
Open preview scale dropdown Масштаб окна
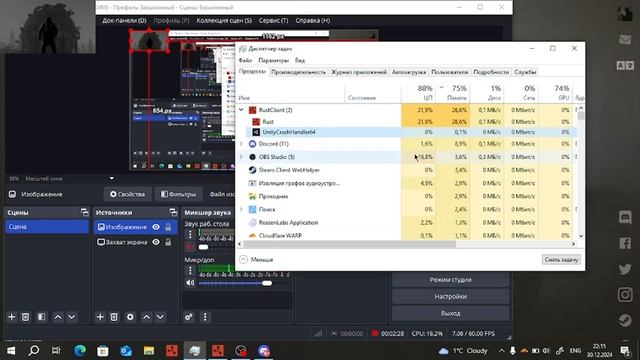111,178
